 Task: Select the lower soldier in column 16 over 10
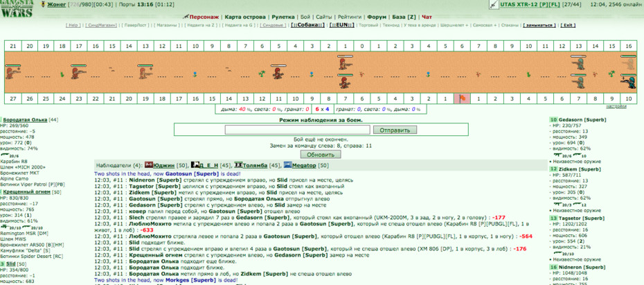click(628, 83)
